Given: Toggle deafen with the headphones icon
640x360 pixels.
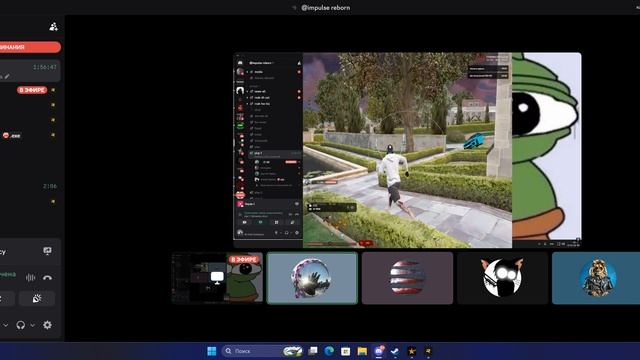Looking at the screenshot, I should point(20,325).
